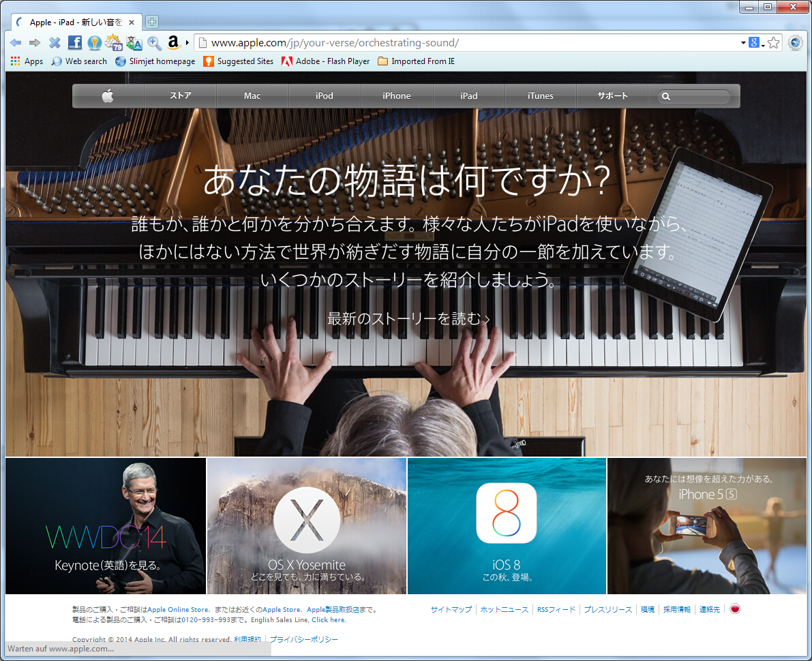Open the ストア navigation item

(180, 96)
